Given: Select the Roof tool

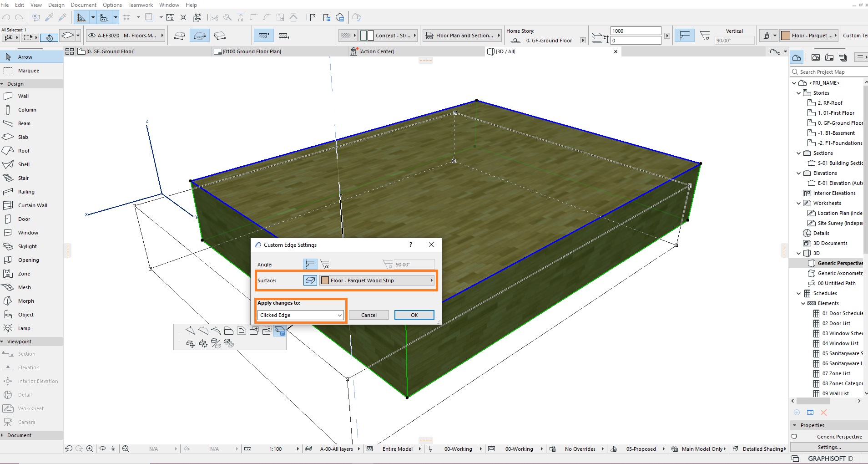Looking at the screenshot, I should pos(31,151).
